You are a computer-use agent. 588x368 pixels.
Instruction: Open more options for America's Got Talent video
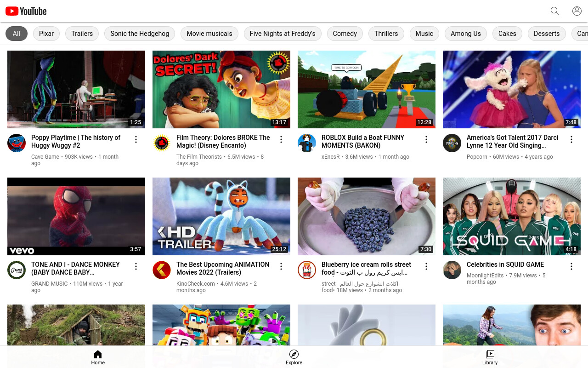[x=571, y=139]
